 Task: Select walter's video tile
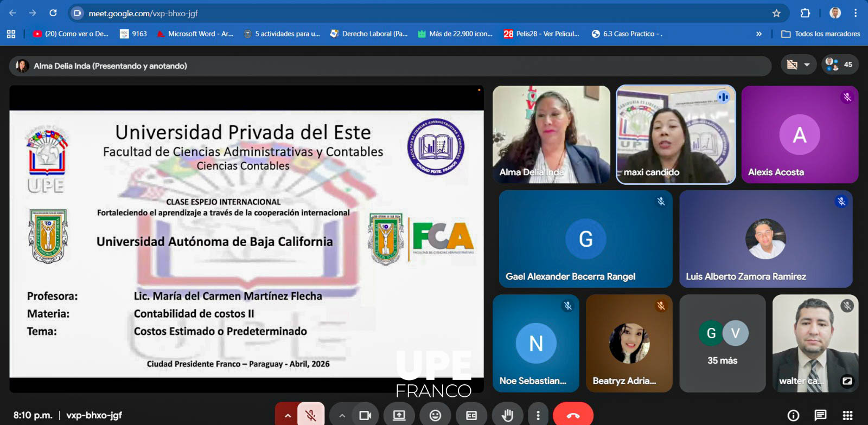coord(815,343)
